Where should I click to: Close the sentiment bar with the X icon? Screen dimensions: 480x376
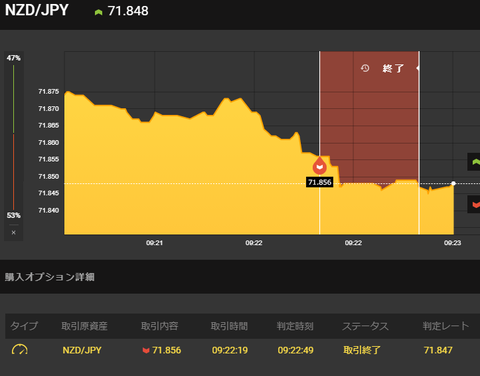point(14,233)
